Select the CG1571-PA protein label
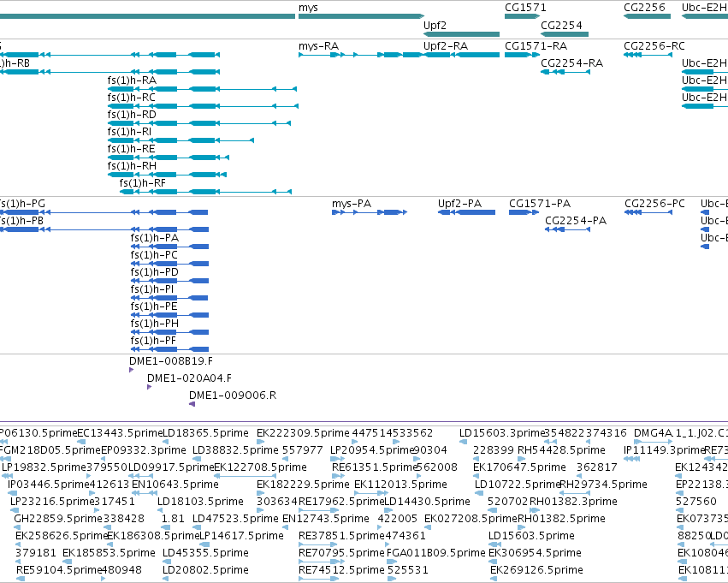Viewport: 728px width, 583px height. click(x=540, y=204)
